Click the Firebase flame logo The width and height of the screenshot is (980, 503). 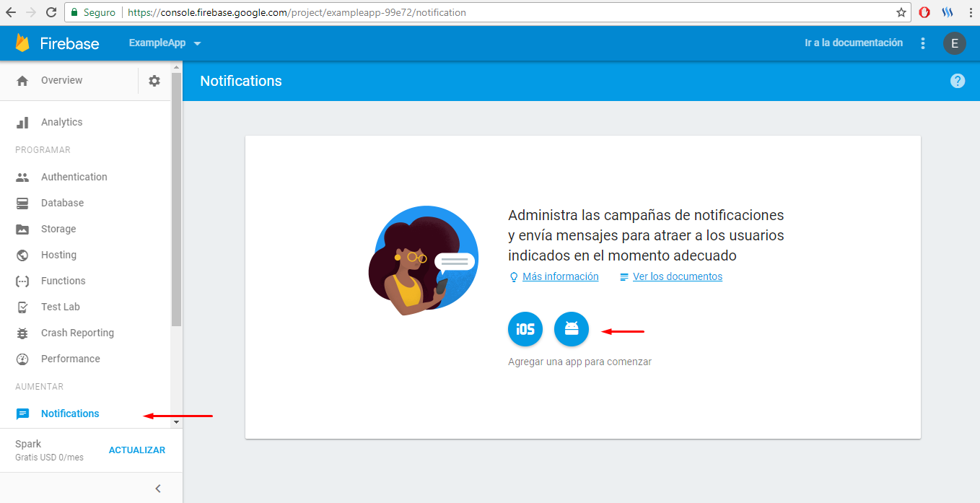click(x=22, y=43)
